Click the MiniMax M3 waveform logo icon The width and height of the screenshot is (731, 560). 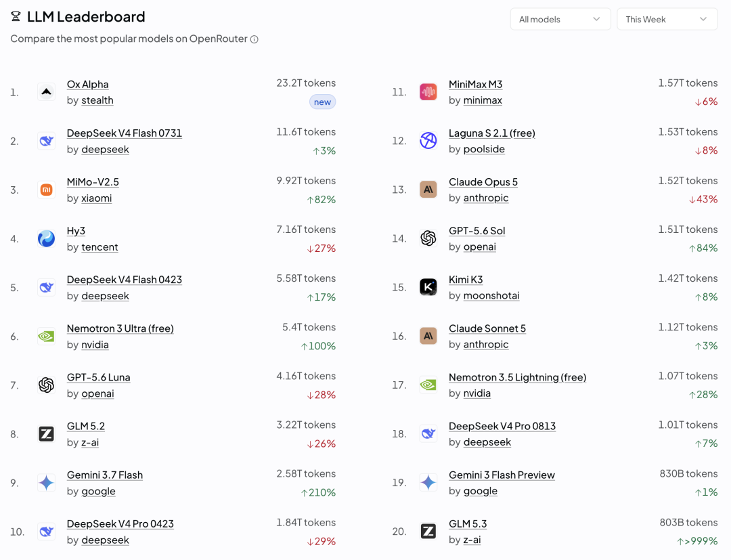coord(428,92)
